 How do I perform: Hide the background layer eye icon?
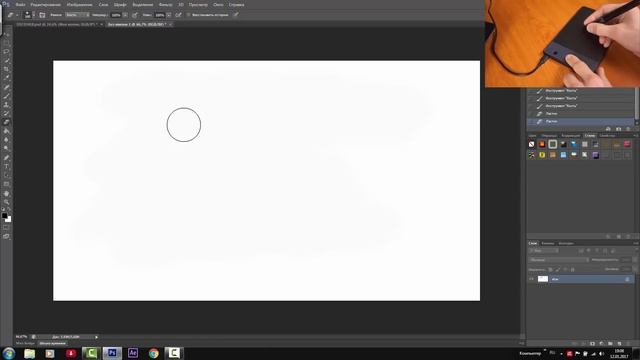click(x=531, y=279)
